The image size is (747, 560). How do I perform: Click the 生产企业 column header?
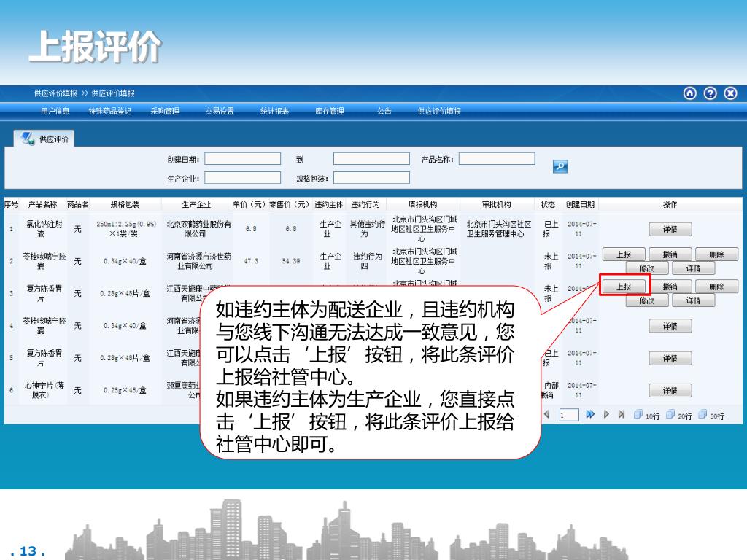point(196,204)
